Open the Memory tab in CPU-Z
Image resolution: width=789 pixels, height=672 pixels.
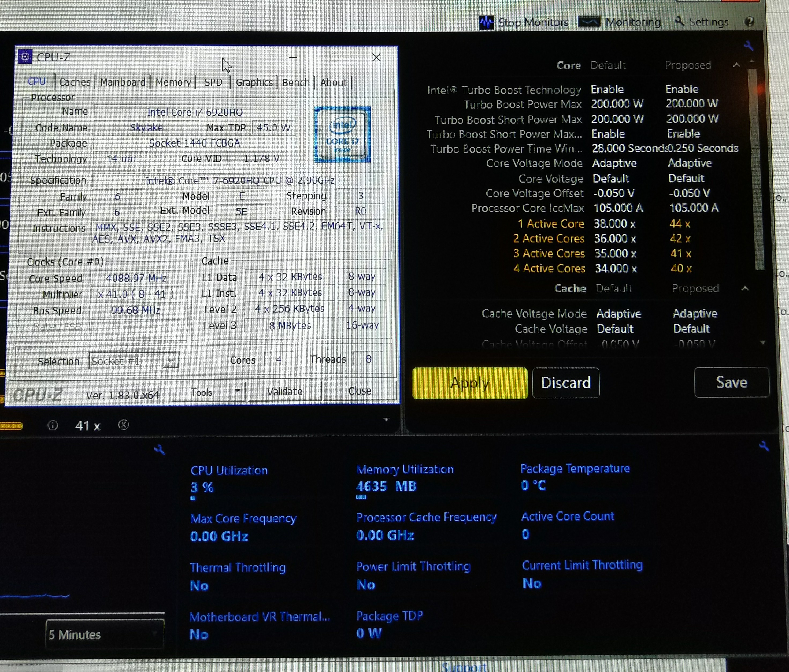click(x=173, y=82)
